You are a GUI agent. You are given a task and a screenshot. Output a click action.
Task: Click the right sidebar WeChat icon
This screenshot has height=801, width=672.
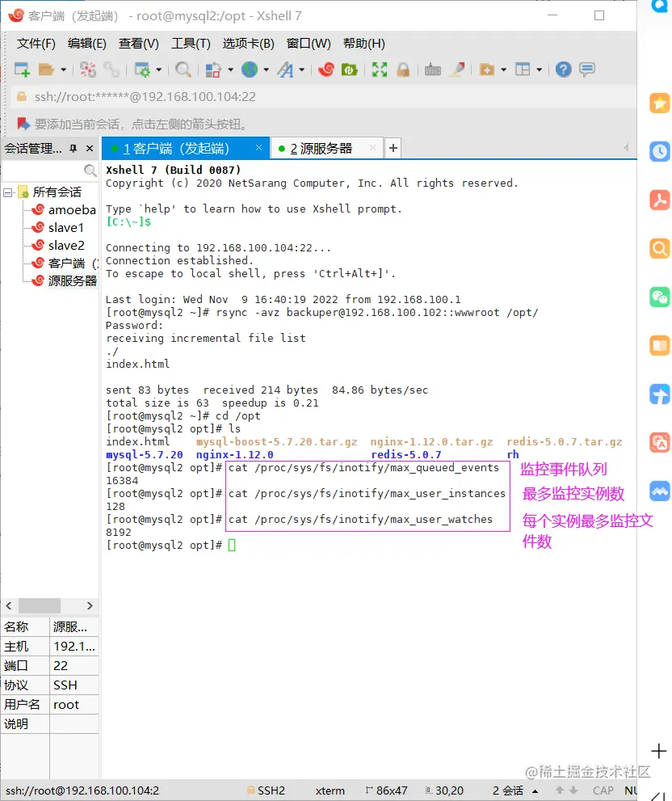(659, 297)
